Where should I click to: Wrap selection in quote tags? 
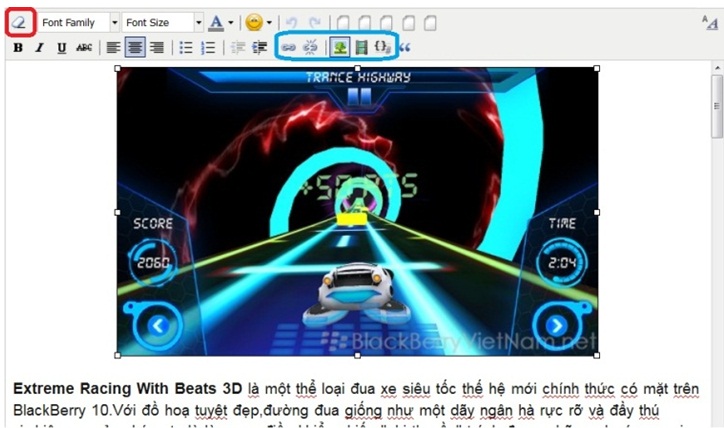[x=405, y=48]
